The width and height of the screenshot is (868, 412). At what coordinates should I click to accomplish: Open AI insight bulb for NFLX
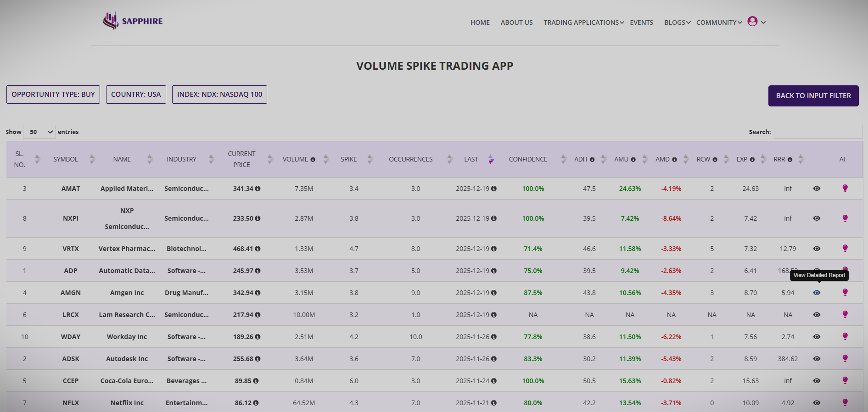point(845,402)
